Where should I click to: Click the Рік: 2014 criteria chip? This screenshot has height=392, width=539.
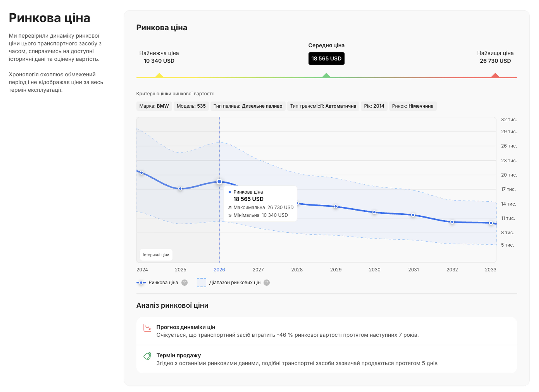click(374, 106)
